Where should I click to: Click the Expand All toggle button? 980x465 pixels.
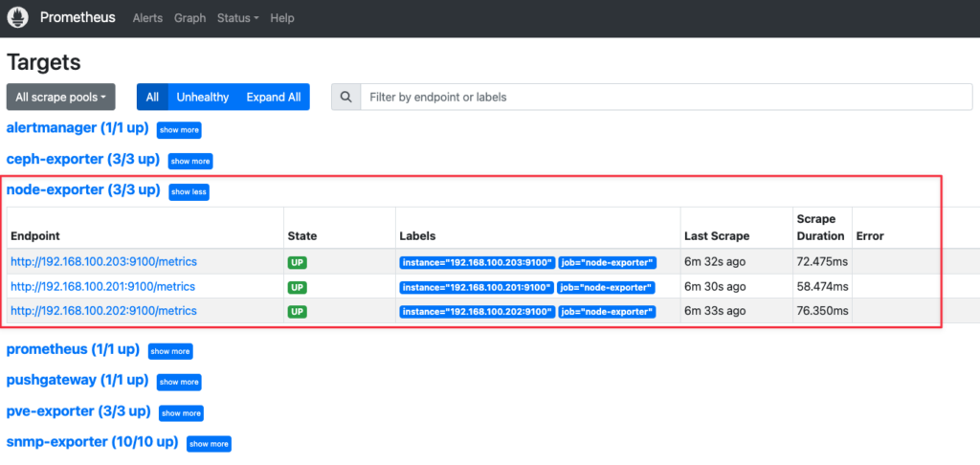point(274,97)
